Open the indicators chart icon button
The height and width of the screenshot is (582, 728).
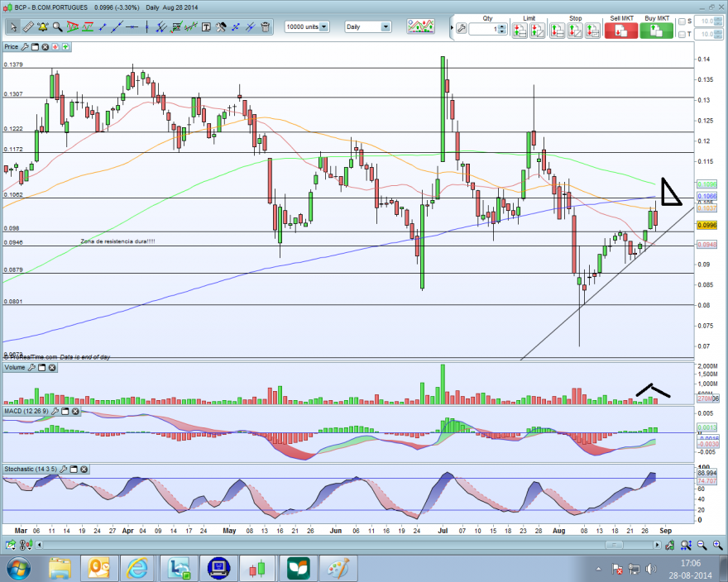click(x=420, y=26)
